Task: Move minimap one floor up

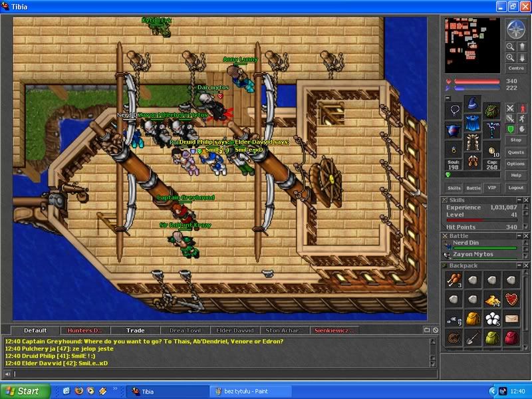Action: point(522,47)
